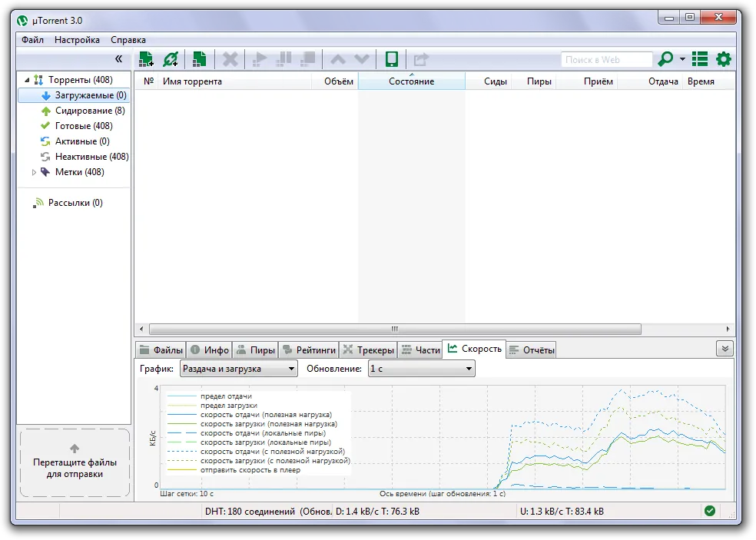Click Add Torrent from URL icon
Viewport: 756px width, 540px height.
click(171, 59)
